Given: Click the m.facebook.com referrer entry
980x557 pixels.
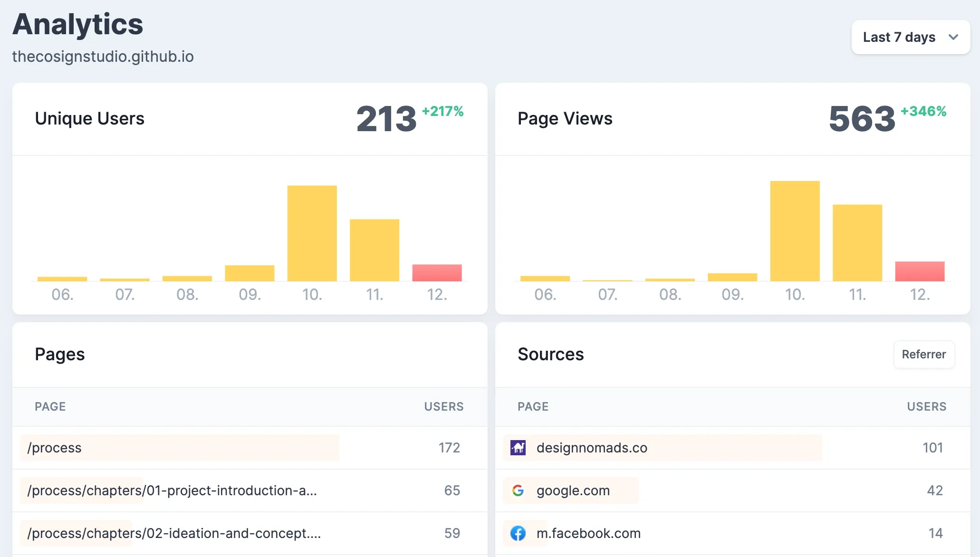Looking at the screenshot, I should coord(588,533).
